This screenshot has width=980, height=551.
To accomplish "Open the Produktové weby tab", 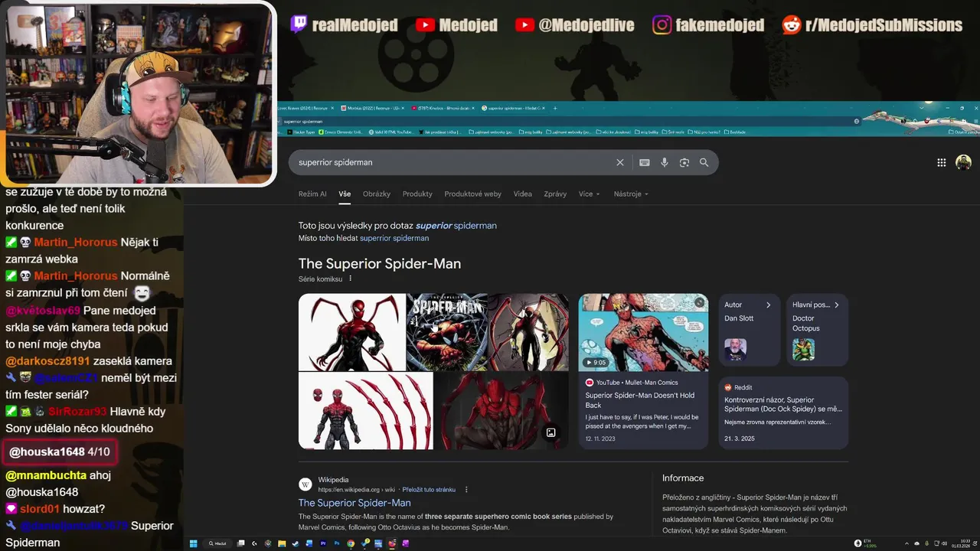I will pos(472,194).
